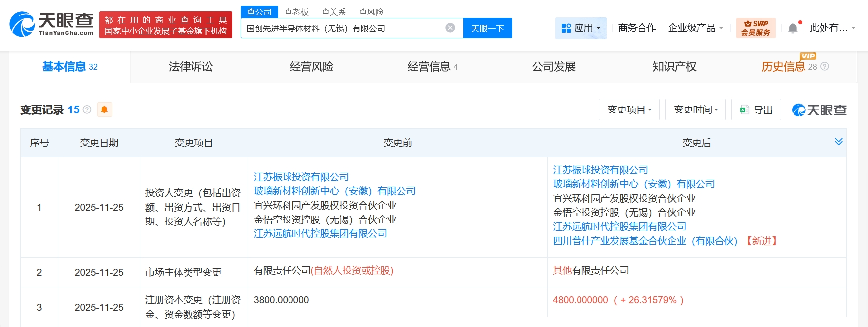Image resolution: width=868 pixels, height=327 pixels.
Task: Open the 变更时间 filter dropdown
Action: 695,109
